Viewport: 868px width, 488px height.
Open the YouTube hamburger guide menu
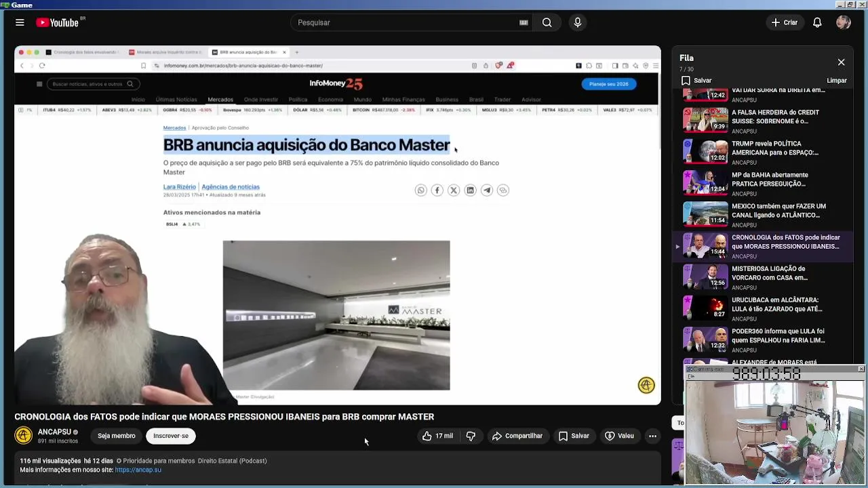20,22
